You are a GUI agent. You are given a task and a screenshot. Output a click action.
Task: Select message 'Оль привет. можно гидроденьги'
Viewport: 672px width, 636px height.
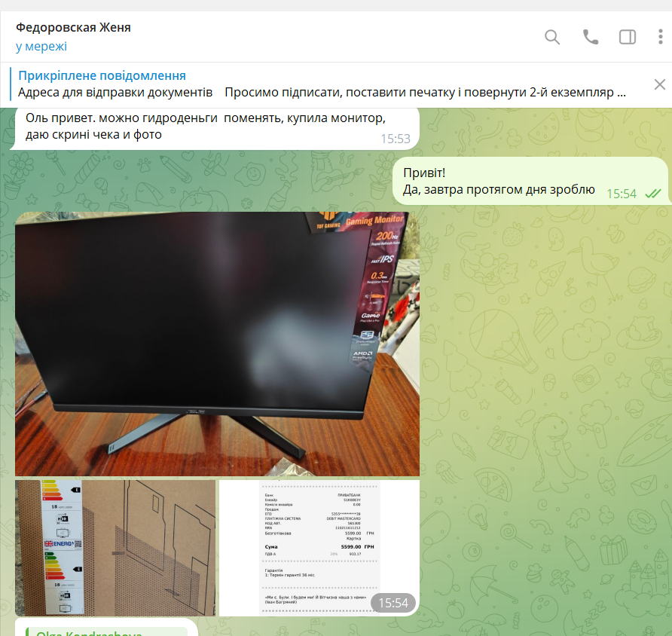coord(214,127)
